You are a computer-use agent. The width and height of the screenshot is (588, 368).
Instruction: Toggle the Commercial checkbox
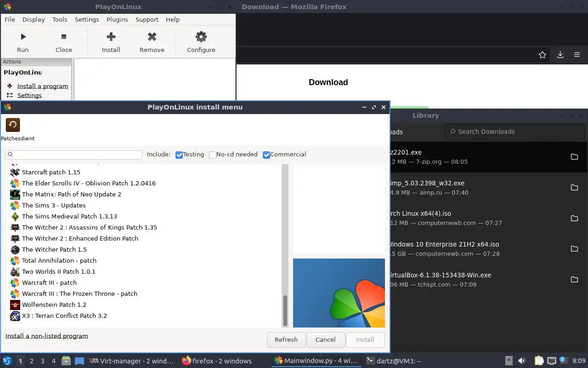(266, 155)
